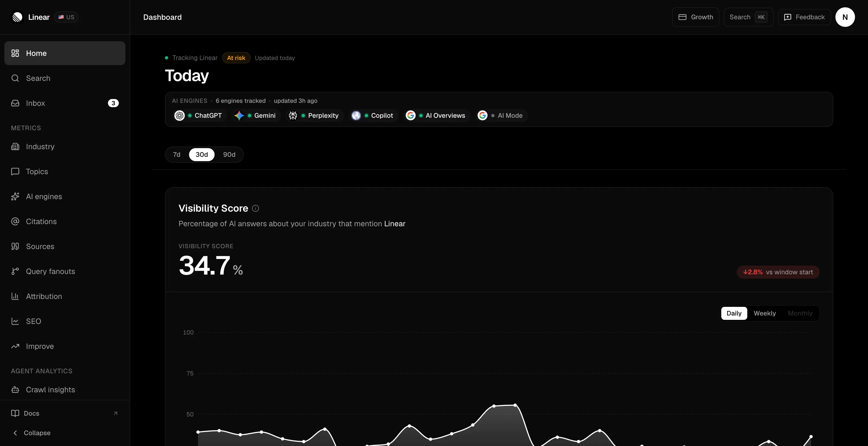
Task: Click the 'Tracking Linear' status text
Action: pos(195,58)
